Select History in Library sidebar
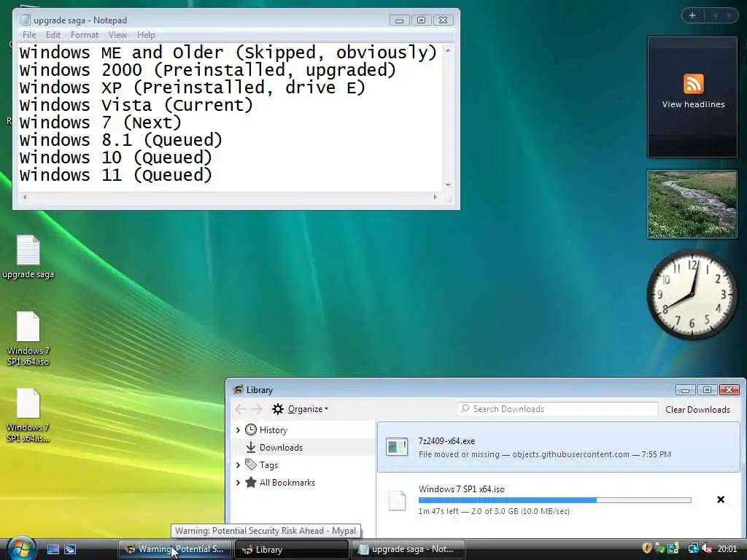The image size is (747, 560). click(273, 430)
